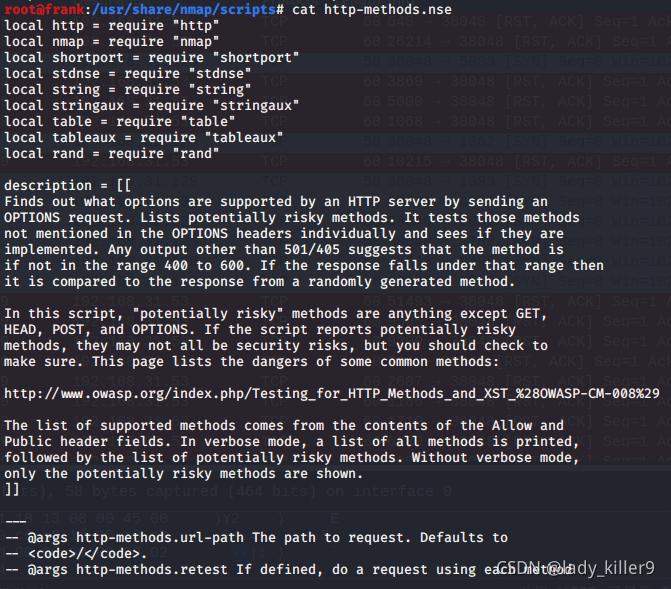Click 'only the potentially risky methods' line
The height and width of the screenshot is (589, 671).
pos(184,473)
